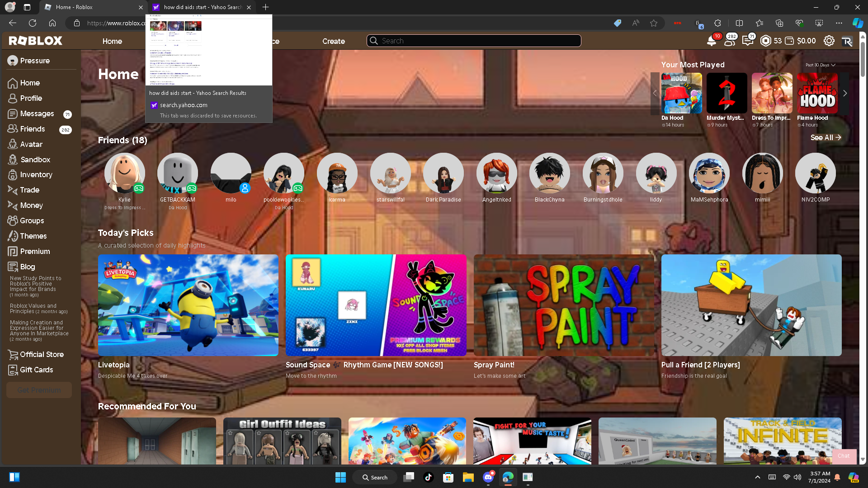The height and width of the screenshot is (488, 868).
Task: Open Money in the sidebar
Action: [x=31, y=205]
